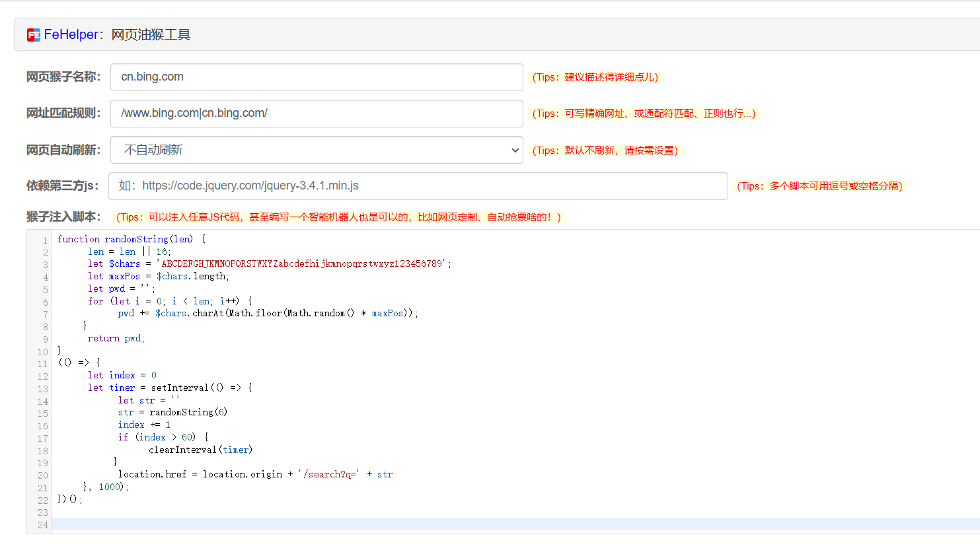Click code line 'let maxPos = $chars.length;'
The height and width of the screenshot is (556, 980).
coord(159,276)
